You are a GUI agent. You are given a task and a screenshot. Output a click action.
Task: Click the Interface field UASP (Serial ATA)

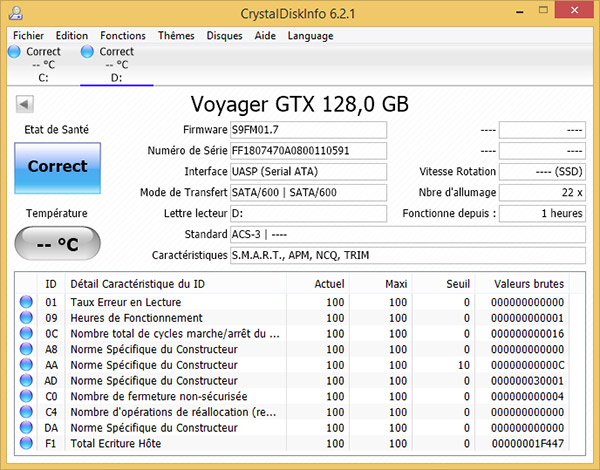pos(308,171)
